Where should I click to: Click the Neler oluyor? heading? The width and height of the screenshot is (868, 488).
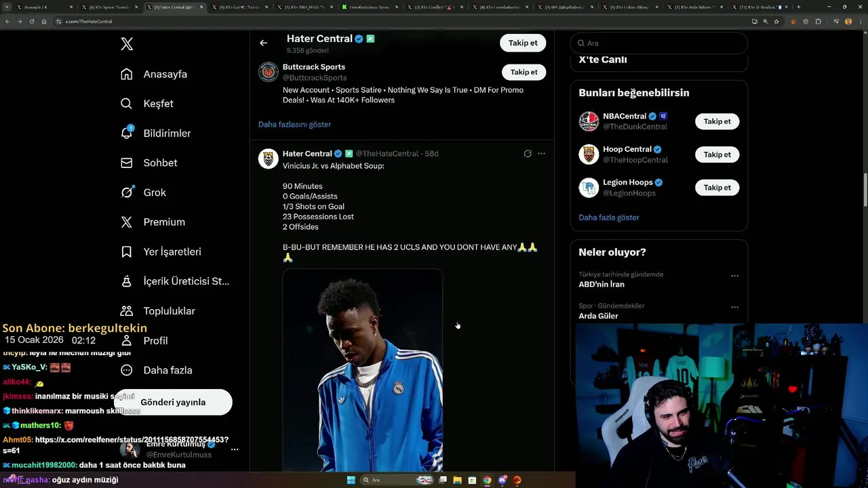point(612,252)
